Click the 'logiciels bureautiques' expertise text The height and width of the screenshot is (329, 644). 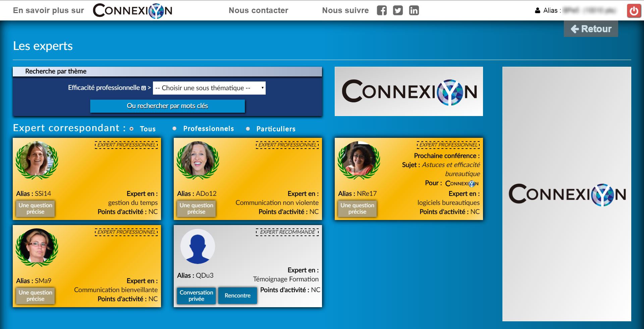[x=448, y=203]
